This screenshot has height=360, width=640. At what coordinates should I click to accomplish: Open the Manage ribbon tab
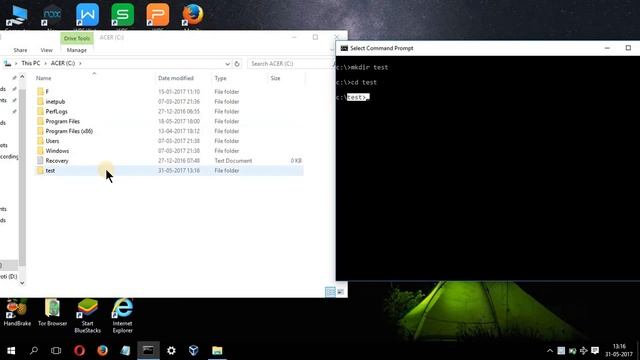point(77,50)
